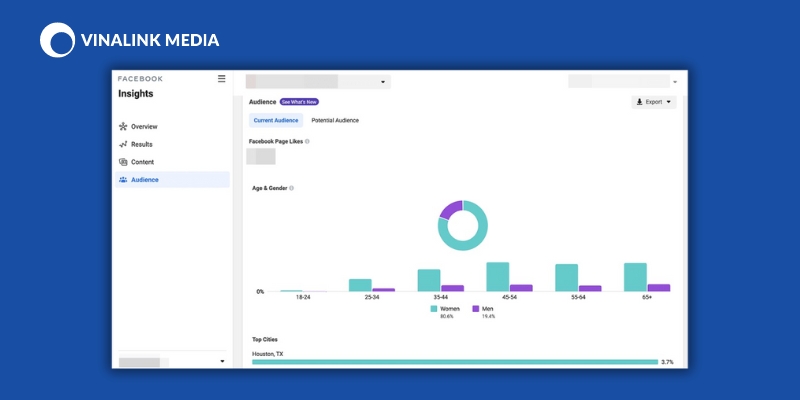Click the Results trend icon
Screen dimensions: 800x400
123,144
